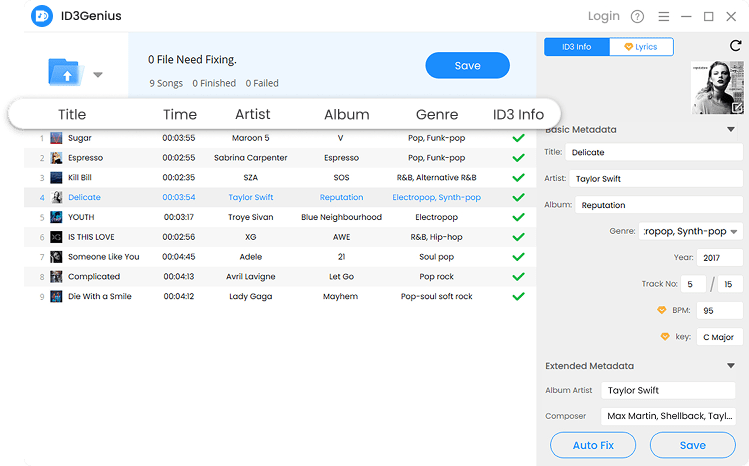The height and width of the screenshot is (466, 749).
Task: Select the Reputation album cover thumbnail
Action: click(x=717, y=87)
